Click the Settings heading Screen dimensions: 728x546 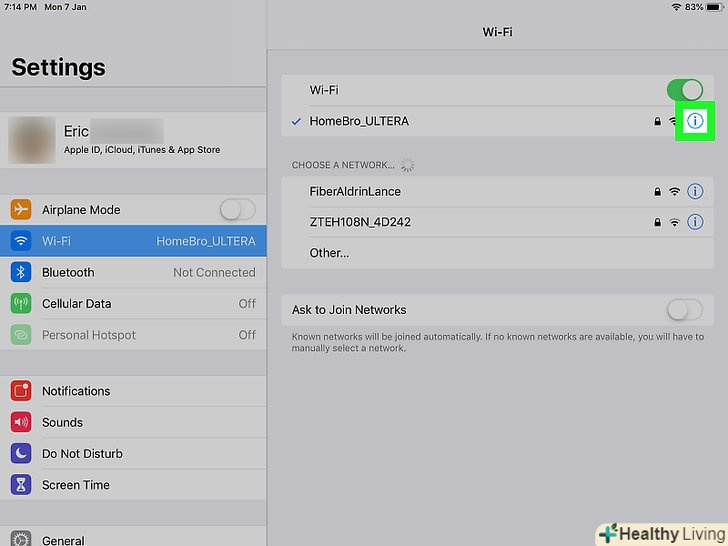point(58,67)
